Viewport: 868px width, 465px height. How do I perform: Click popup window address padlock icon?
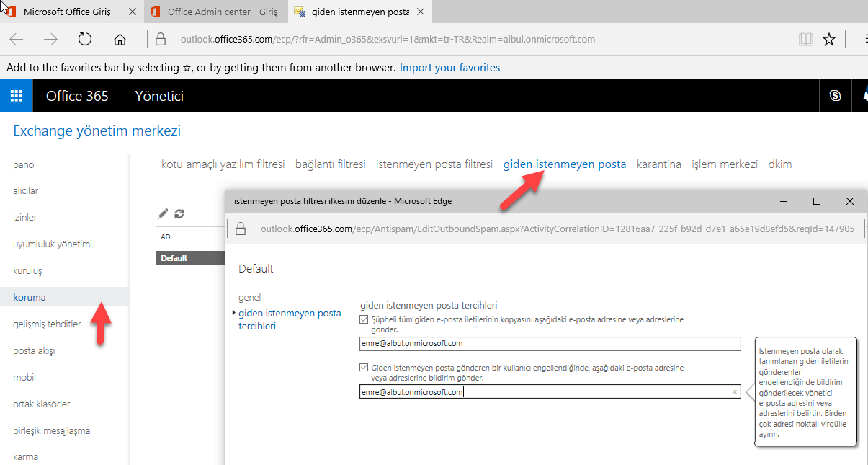(241, 229)
